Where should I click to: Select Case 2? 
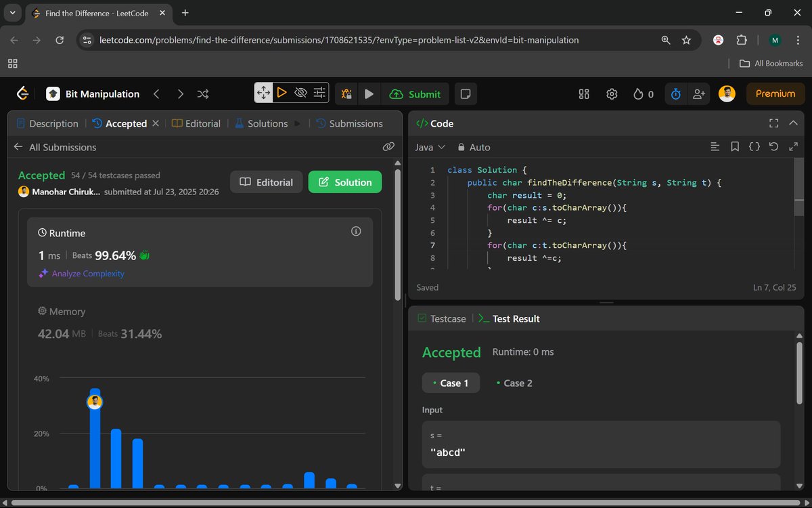coord(515,383)
